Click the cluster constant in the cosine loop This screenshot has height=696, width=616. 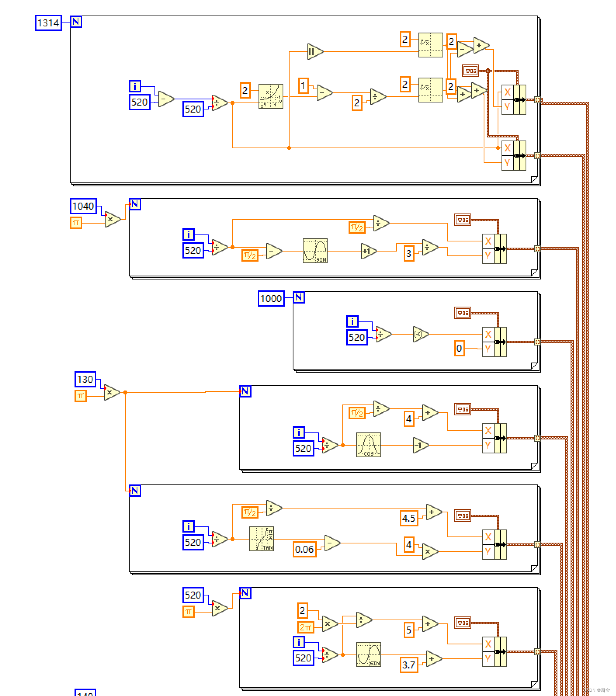pos(463,409)
